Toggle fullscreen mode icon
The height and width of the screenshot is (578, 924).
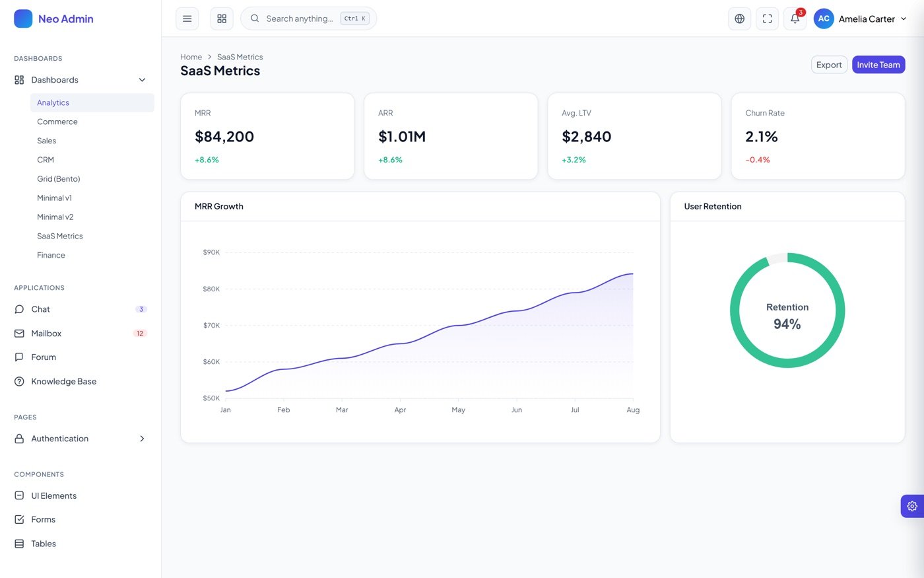tap(768, 18)
